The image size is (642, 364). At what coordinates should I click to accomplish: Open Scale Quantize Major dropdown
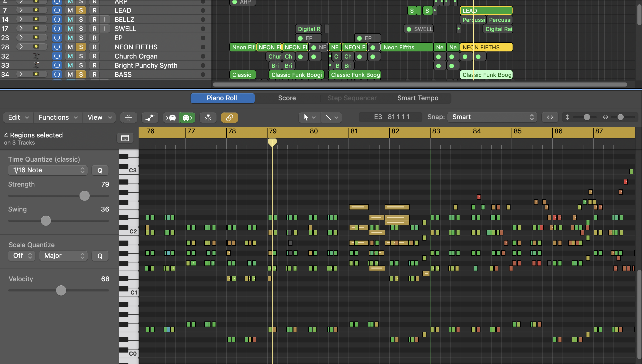point(63,256)
